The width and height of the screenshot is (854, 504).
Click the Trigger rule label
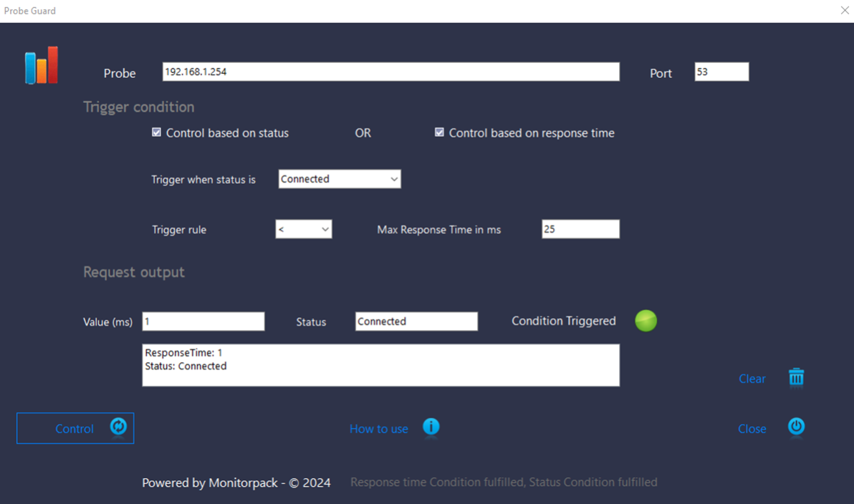pyautogui.click(x=179, y=230)
